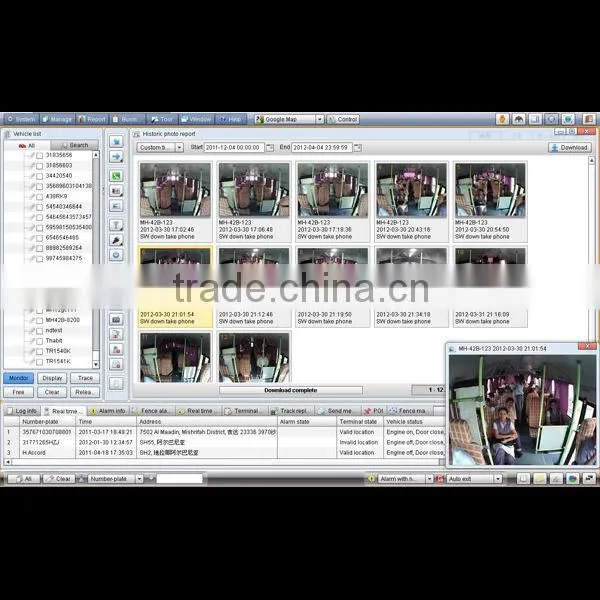Click vehicle list scroll-down arrow

point(96,365)
